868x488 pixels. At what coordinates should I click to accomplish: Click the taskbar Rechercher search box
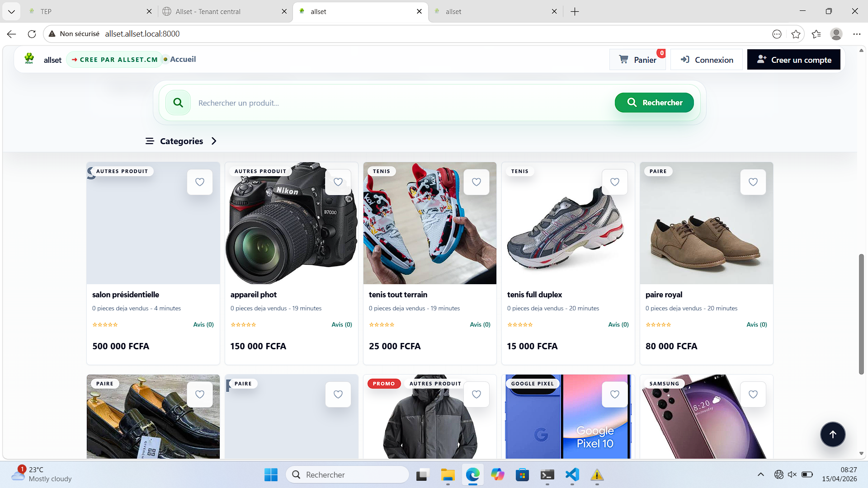347,475
